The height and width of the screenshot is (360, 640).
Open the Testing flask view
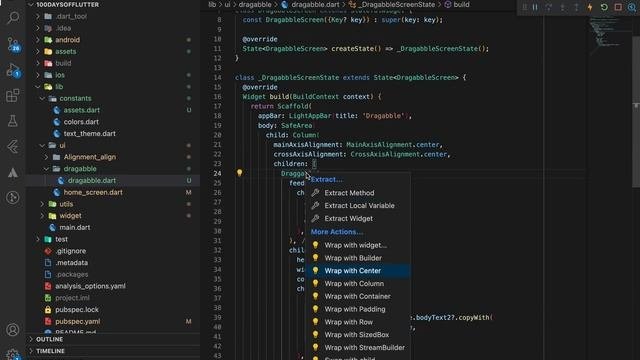(13, 121)
